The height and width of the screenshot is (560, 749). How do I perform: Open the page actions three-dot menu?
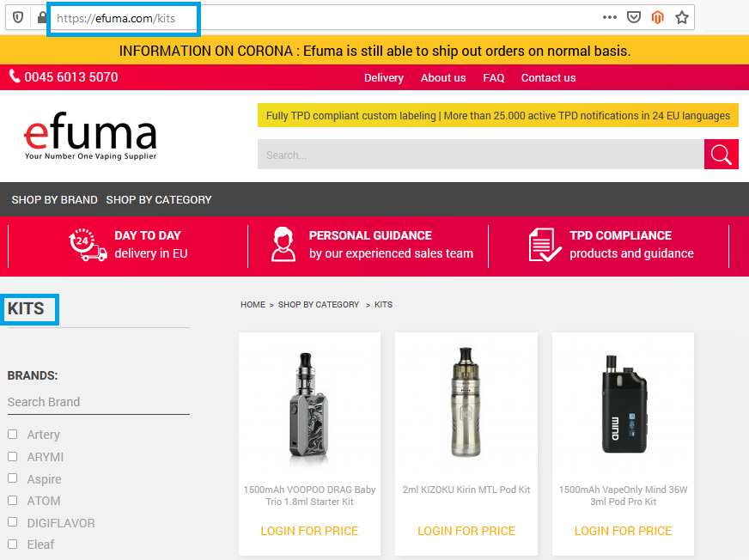click(610, 17)
